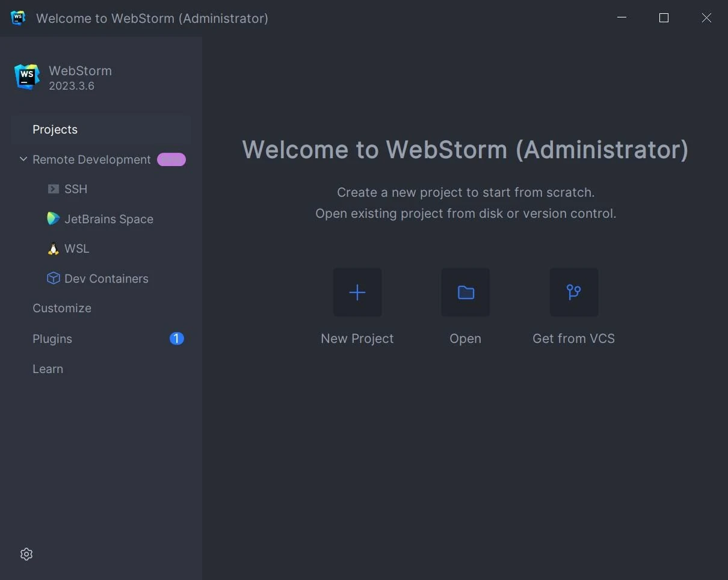
Task: Click the Get from VCS label
Action: [573, 338]
